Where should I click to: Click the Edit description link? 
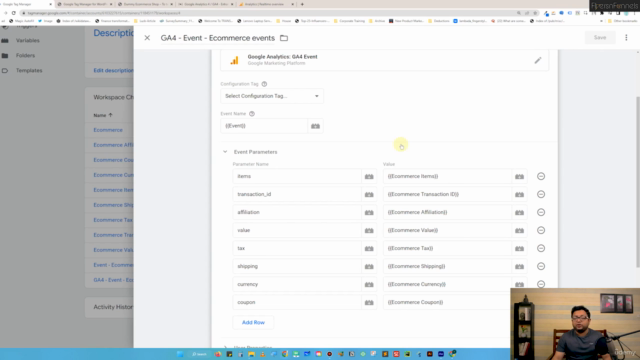[x=113, y=70]
